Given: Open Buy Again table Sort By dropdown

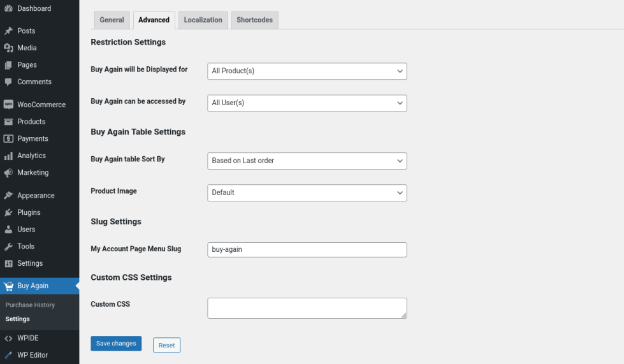Looking at the screenshot, I should click(x=307, y=161).
